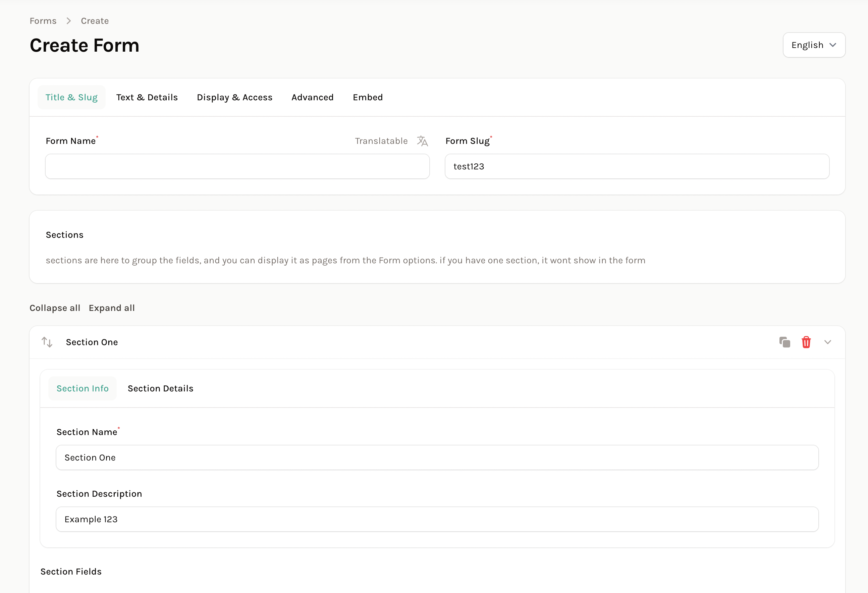Select the Section Info tab
The width and height of the screenshot is (868, 593).
pyautogui.click(x=83, y=388)
